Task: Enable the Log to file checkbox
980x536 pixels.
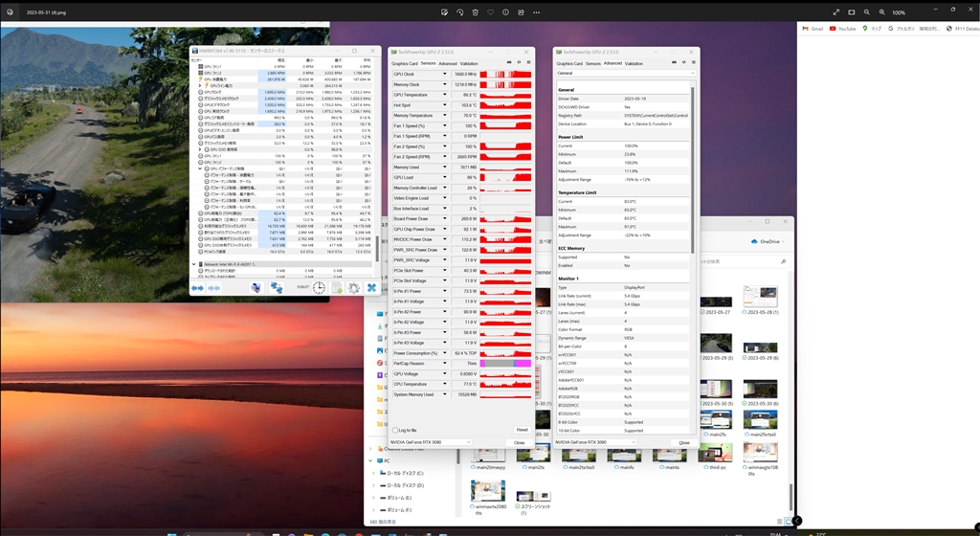Action: click(x=395, y=430)
